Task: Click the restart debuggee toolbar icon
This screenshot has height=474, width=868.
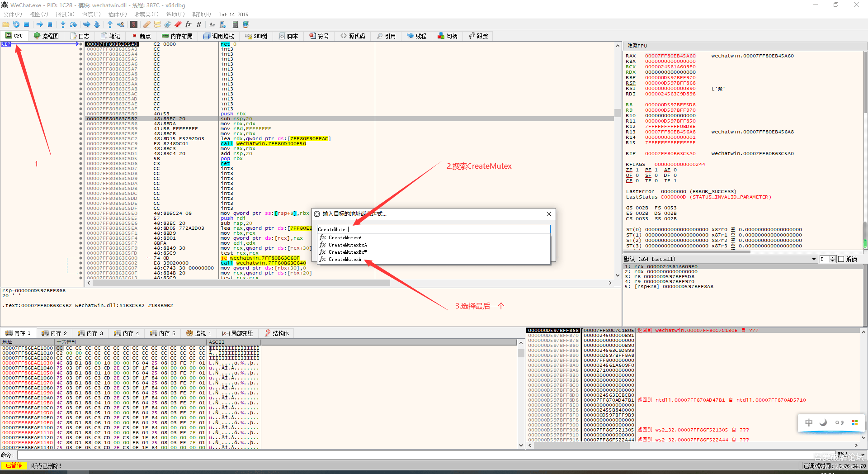Action: pos(16,24)
